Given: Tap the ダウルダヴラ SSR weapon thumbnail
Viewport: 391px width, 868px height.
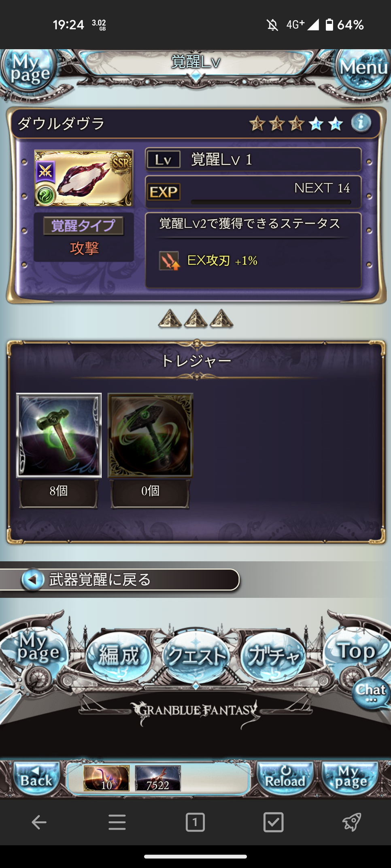Looking at the screenshot, I should (84, 178).
